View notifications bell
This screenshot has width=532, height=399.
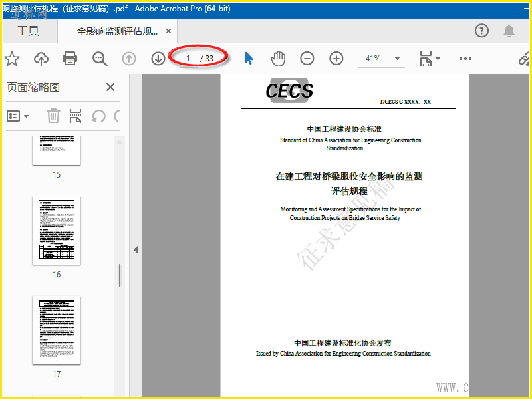(509, 31)
